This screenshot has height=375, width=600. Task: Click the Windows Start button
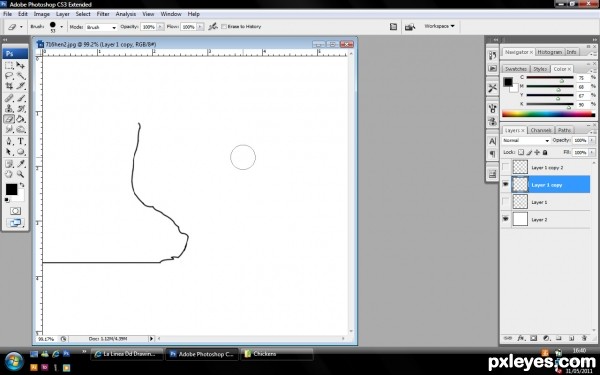click(14, 361)
